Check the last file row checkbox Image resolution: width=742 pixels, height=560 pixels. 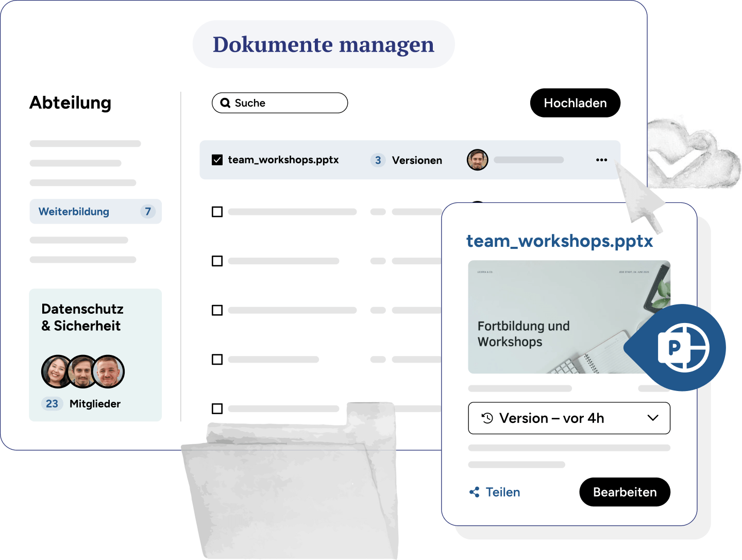[217, 409]
